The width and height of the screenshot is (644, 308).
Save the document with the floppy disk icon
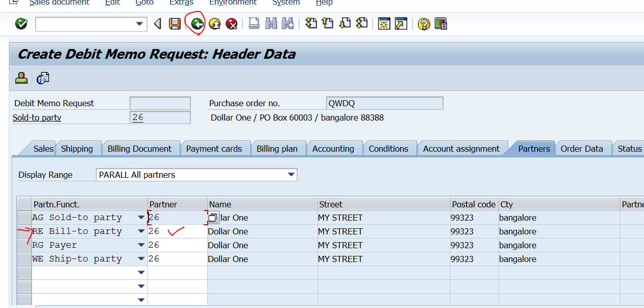175,23
